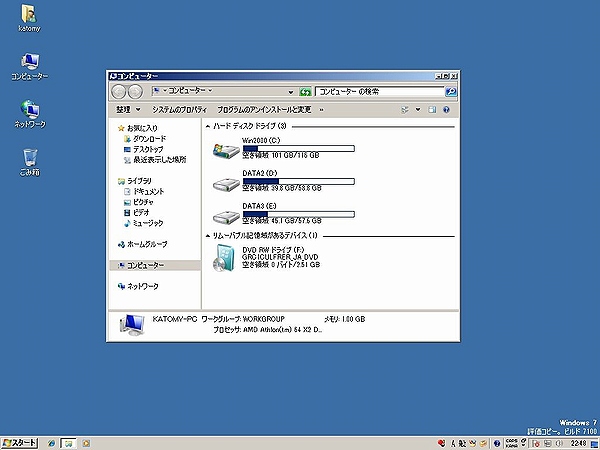Click the DATA2 (D:) capacity bar
Image resolution: width=600 pixels, height=450 pixels.
pyautogui.click(x=298, y=181)
